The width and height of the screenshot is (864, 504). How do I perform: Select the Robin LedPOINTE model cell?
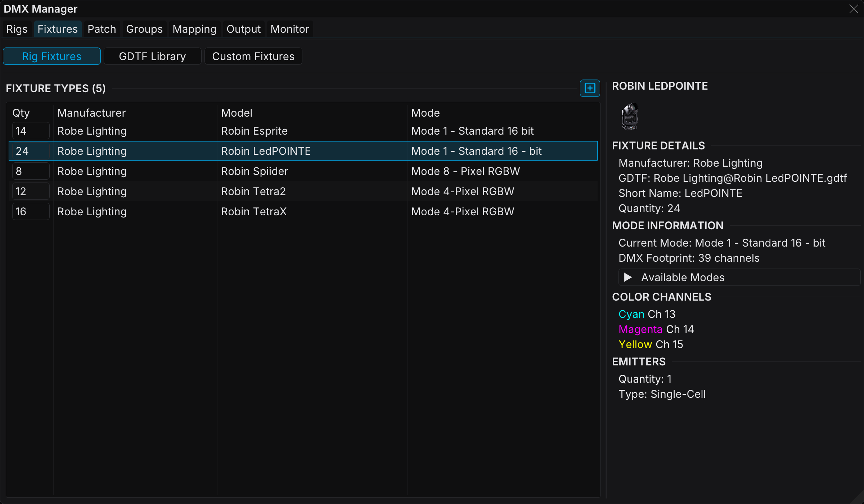tap(266, 151)
